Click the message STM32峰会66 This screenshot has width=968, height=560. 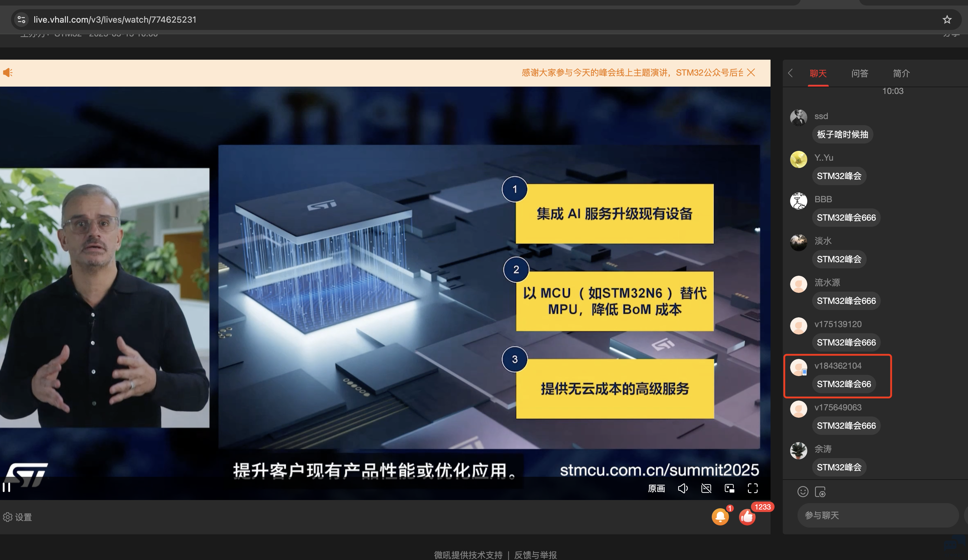tap(844, 384)
